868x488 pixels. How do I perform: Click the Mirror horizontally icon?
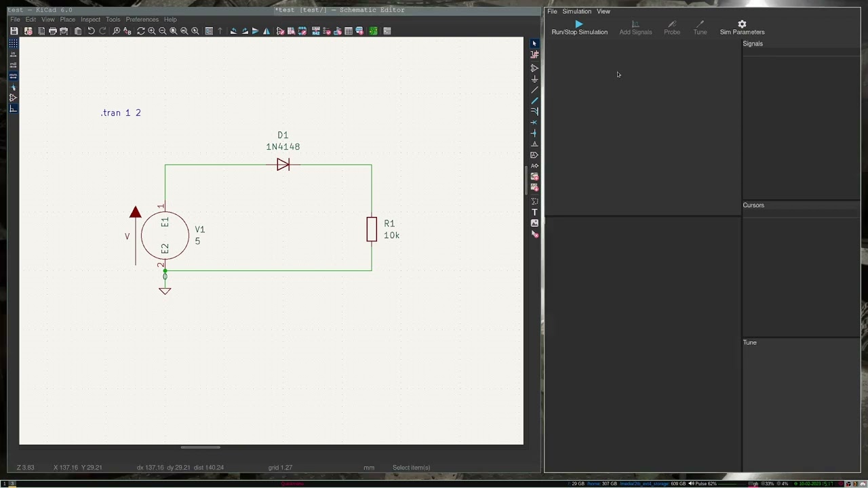(x=267, y=31)
